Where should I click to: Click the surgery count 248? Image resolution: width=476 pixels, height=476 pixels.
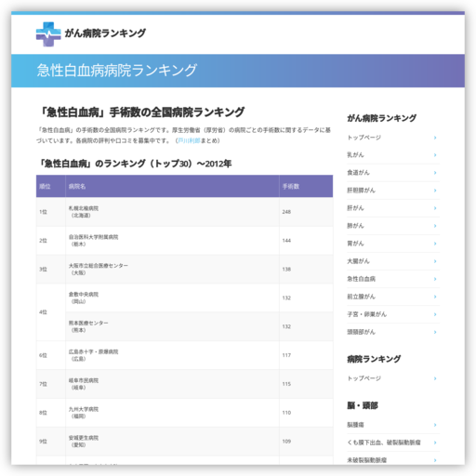click(286, 212)
